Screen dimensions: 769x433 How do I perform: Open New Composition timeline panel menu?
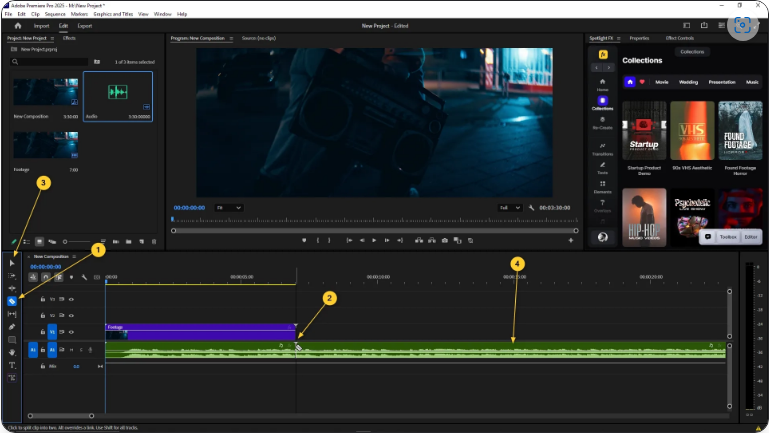coord(74,256)
